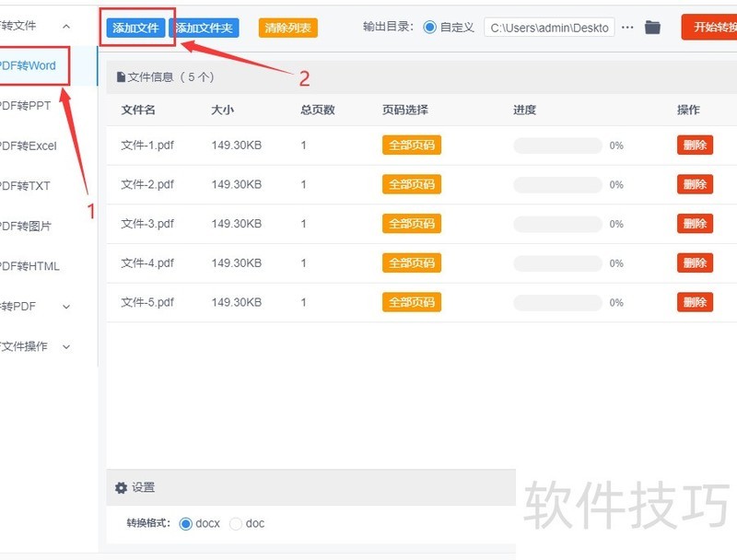The width and height of the screenshot is (737, 560).
Task: Click the settings gear icon
Action: [x=121, y=488]
